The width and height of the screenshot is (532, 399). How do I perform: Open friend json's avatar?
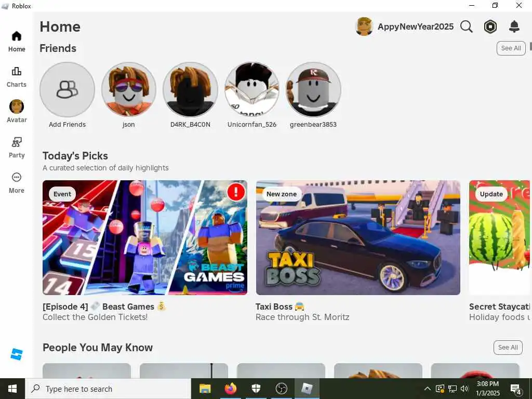tap(129, 89)
